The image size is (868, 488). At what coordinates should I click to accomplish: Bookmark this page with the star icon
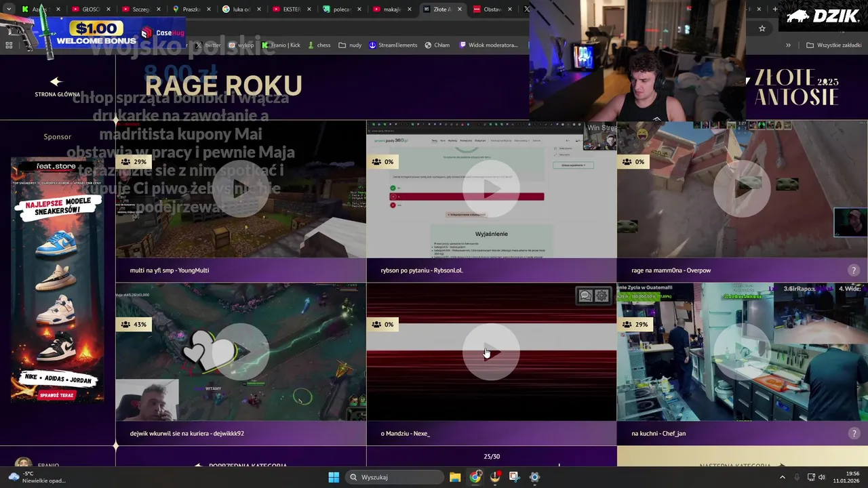[x=762, y=28]
